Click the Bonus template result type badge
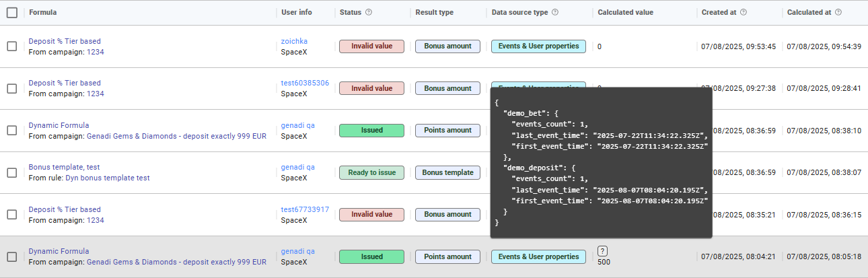This screenshot has width=868, height=278. point(447,172)
